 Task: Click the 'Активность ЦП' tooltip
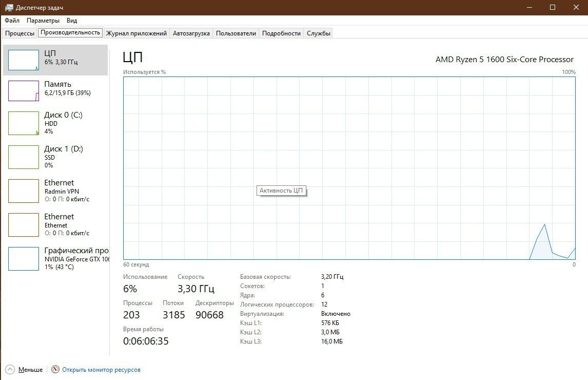(x=281, y=191)
